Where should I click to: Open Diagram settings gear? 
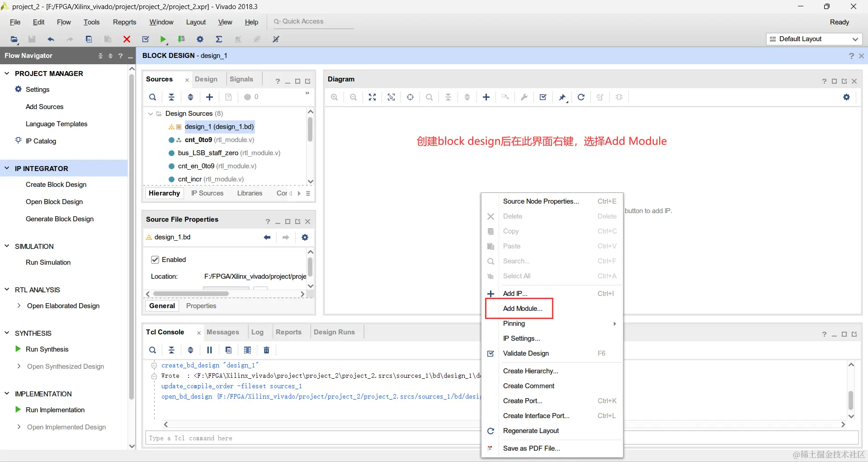[x=847, y=97]
